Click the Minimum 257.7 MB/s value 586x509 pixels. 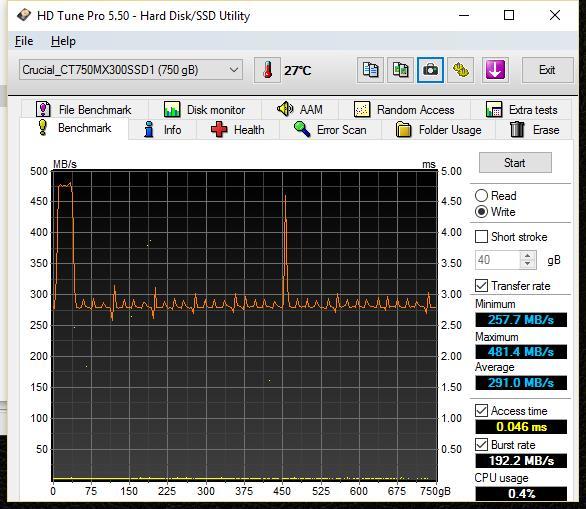coord(521,320)
